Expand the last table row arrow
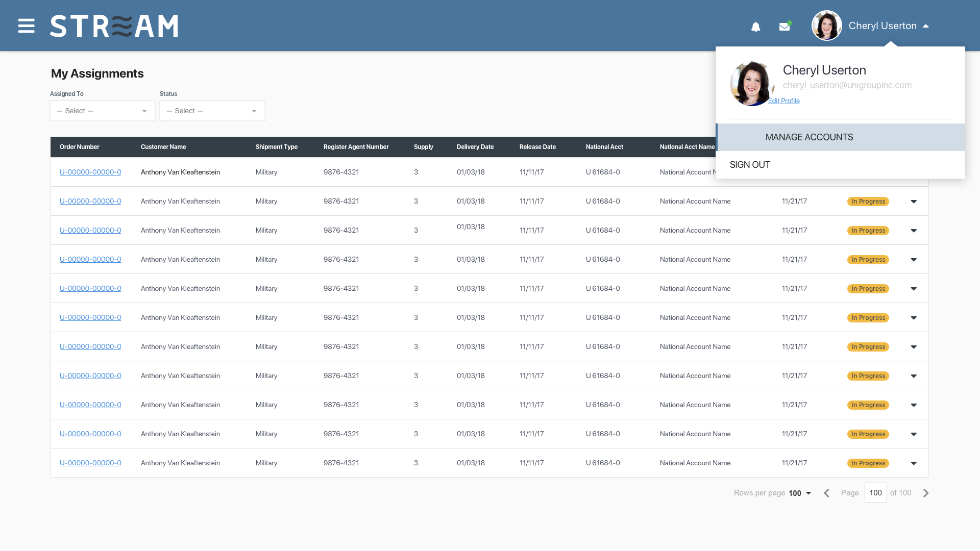Image resolution: width=980 pixels, height=551 pixels. click(914, 463)
